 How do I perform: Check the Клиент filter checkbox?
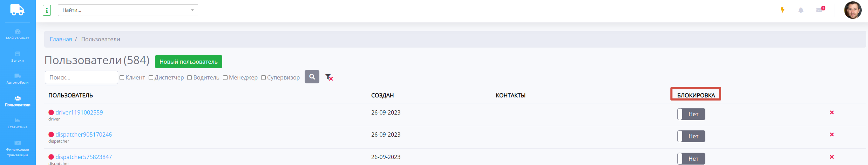[122, 78]
